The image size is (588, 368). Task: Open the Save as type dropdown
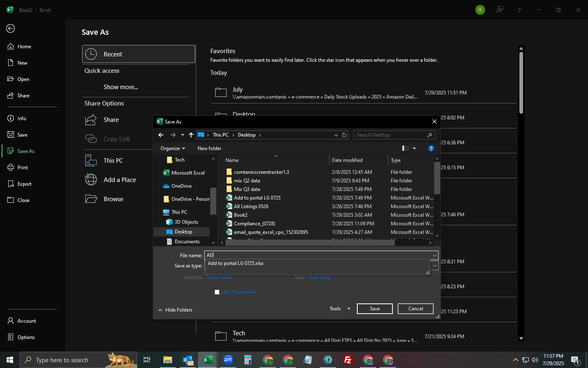435,266
